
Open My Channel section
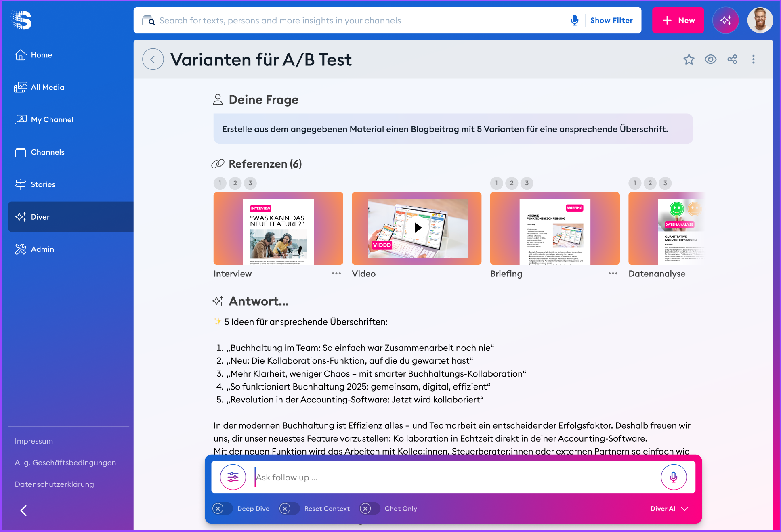coord(44,119)
